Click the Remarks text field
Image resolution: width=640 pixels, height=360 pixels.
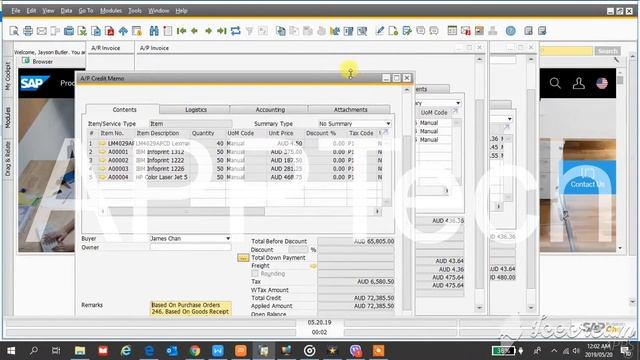191,308
